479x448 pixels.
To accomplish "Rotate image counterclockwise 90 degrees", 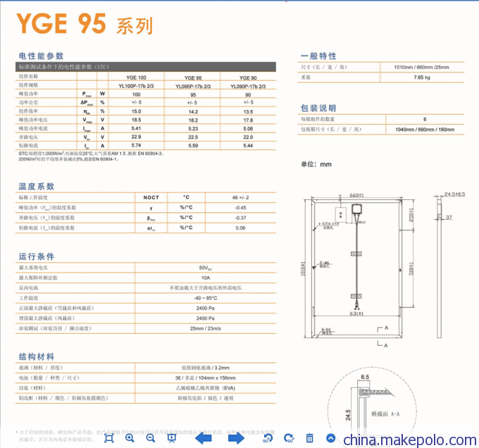I will 268,437.
